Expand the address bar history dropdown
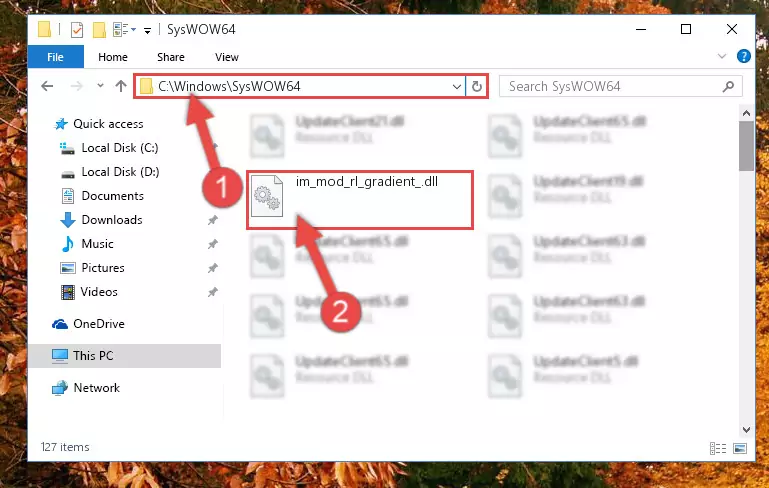This screenshot has width=769, height=488. [457, 86]
